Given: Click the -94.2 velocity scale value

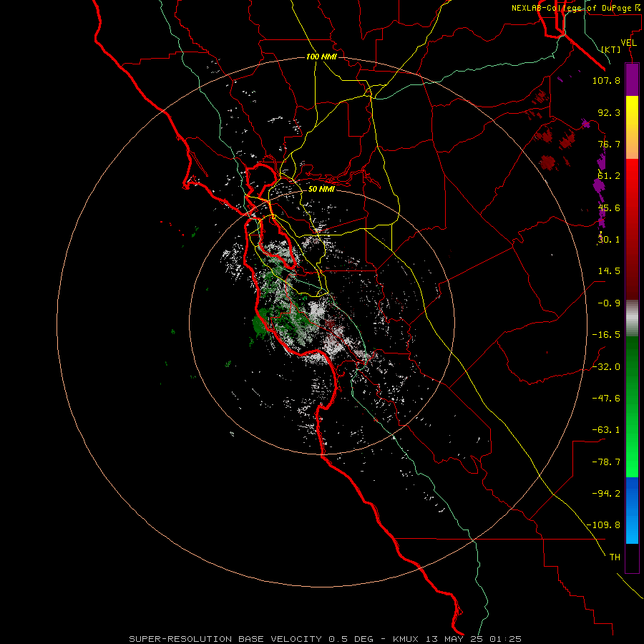Looking at the screenshot, I should tap(606, 493).
